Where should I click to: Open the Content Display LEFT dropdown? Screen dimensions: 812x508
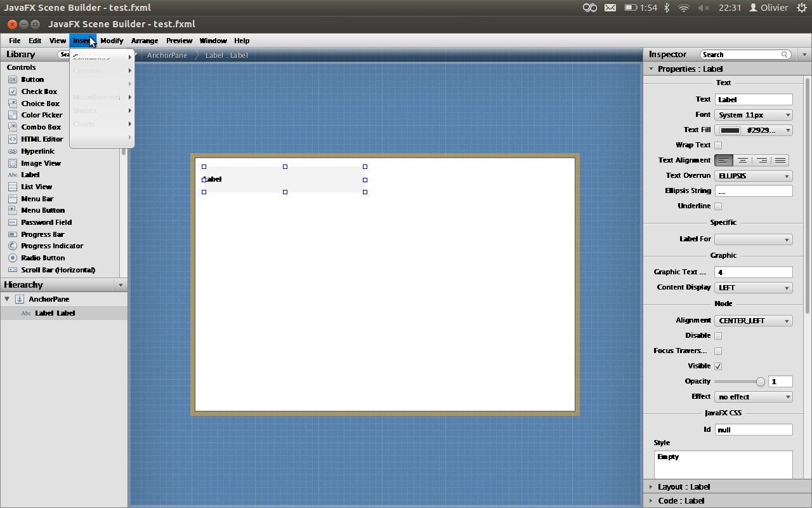[754, 288]
